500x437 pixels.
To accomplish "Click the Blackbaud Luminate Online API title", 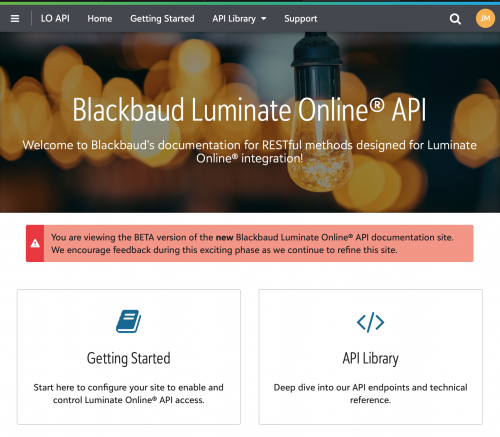I will (249, 110).
